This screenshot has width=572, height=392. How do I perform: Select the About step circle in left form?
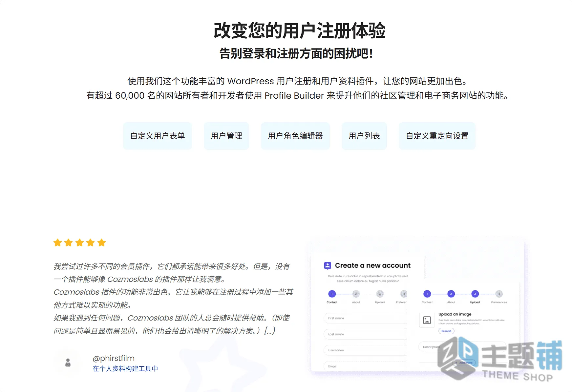(x=356, y=294)
